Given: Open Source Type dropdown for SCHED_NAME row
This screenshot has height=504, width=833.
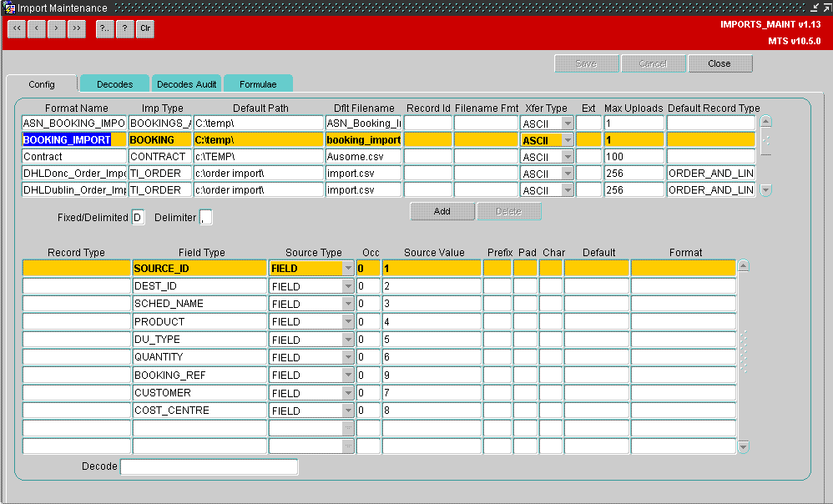Looking at the screenshot, I should click(x=348, y=304).
